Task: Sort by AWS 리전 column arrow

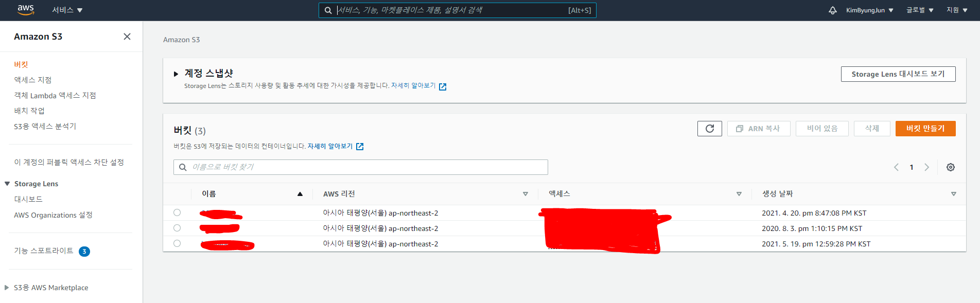Action: 526,194
